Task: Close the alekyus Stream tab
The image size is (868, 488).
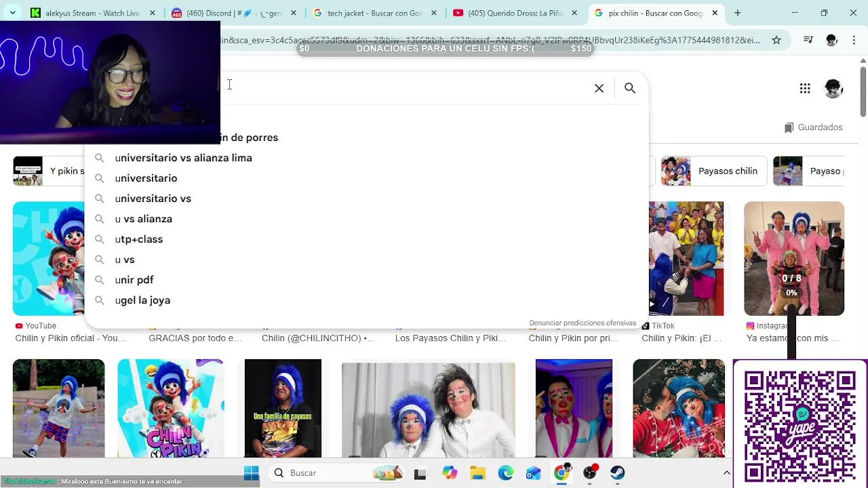Action: tap(153, 13)
